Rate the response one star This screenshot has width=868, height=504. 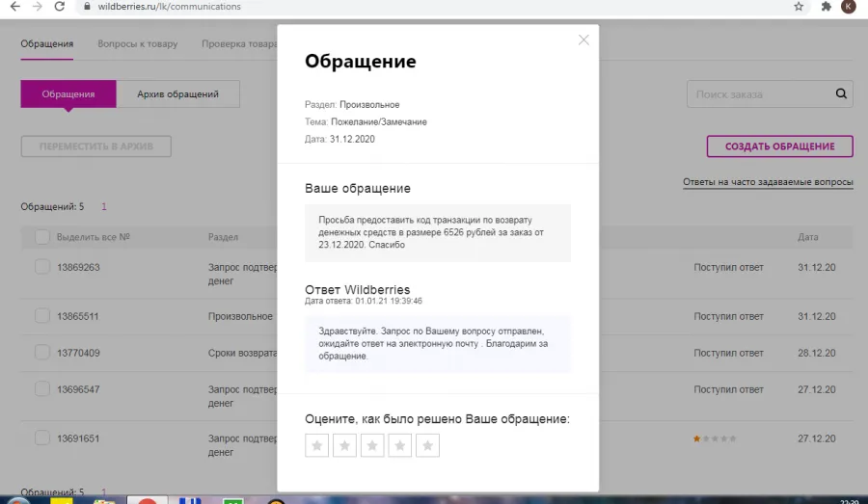tap(316, 445)
